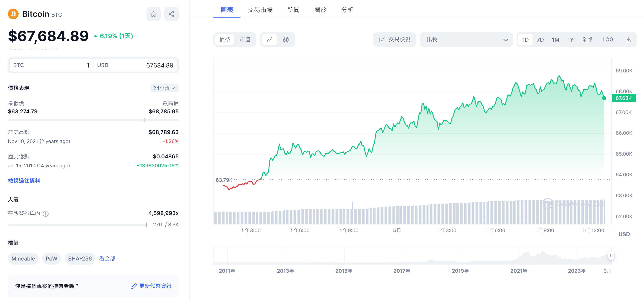Open the 24小時 price performance dropdown

coord(164,88)
